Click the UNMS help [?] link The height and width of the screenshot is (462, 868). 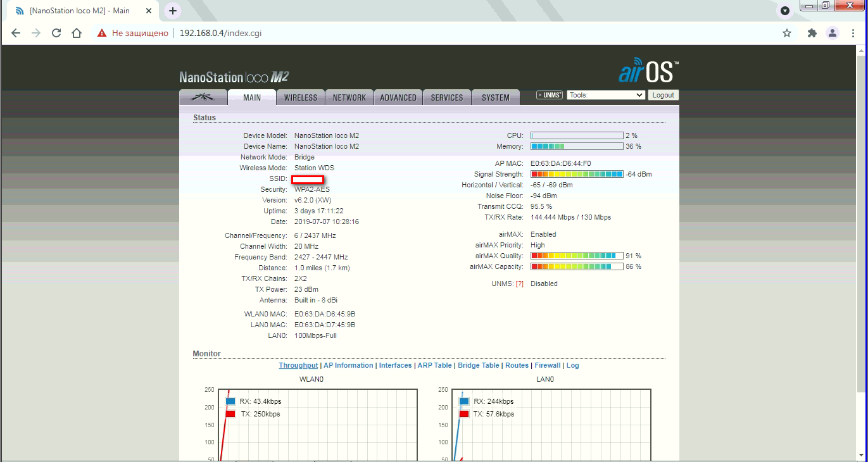520,284
